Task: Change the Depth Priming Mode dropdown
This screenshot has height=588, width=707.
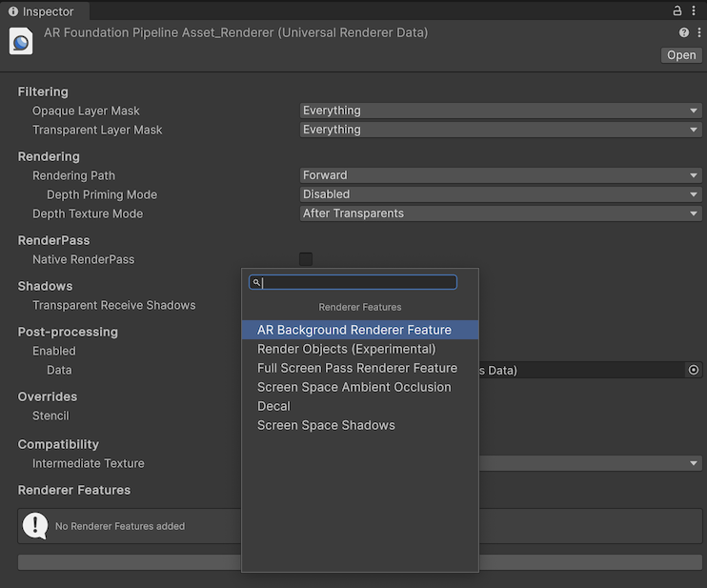Action: [500, 194]
